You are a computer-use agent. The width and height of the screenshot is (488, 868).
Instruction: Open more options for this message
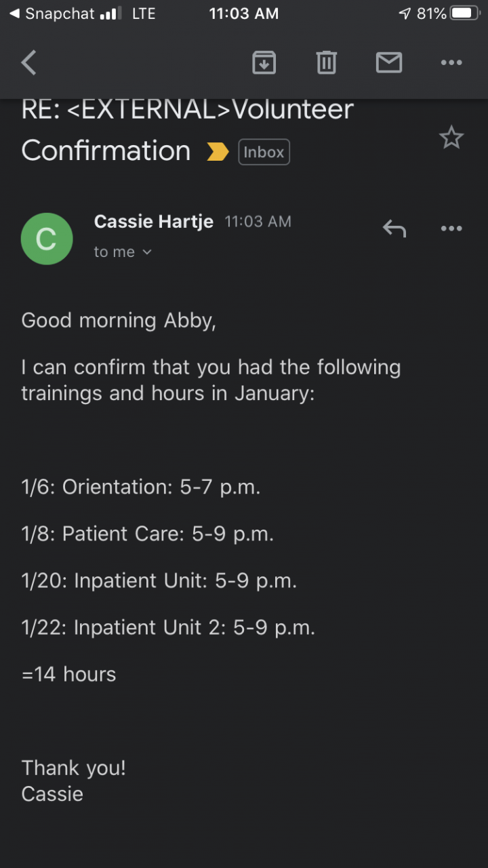[x=451, y=229]
